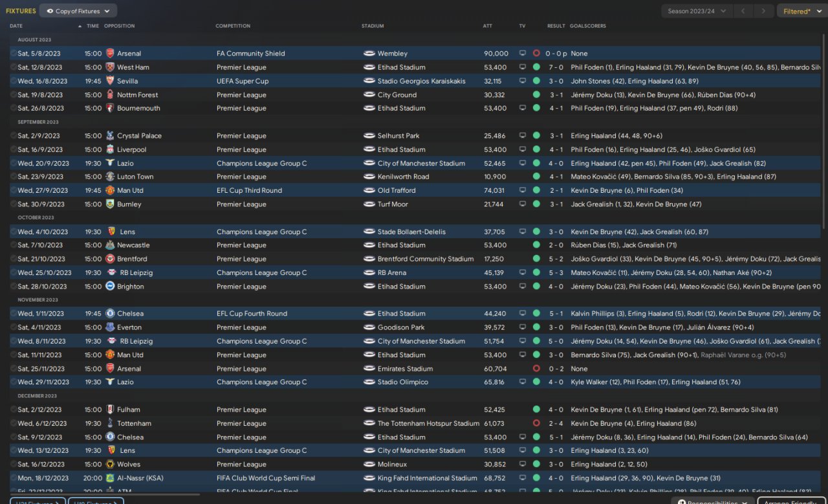Toggle the check circle for Sat, 16/12/2023
828x504 pixels.
14,464
